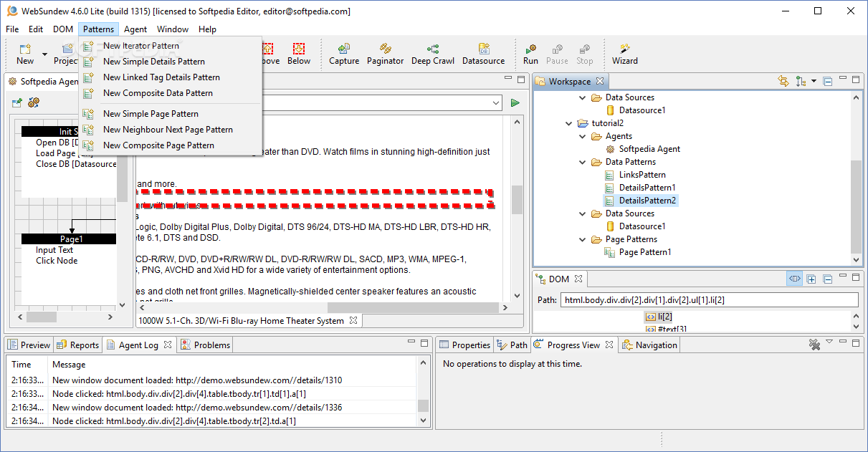Click the gears icon in agent editor
Image resolution: width=868 pixels, height=452 pixels.
tap(34, 103)
